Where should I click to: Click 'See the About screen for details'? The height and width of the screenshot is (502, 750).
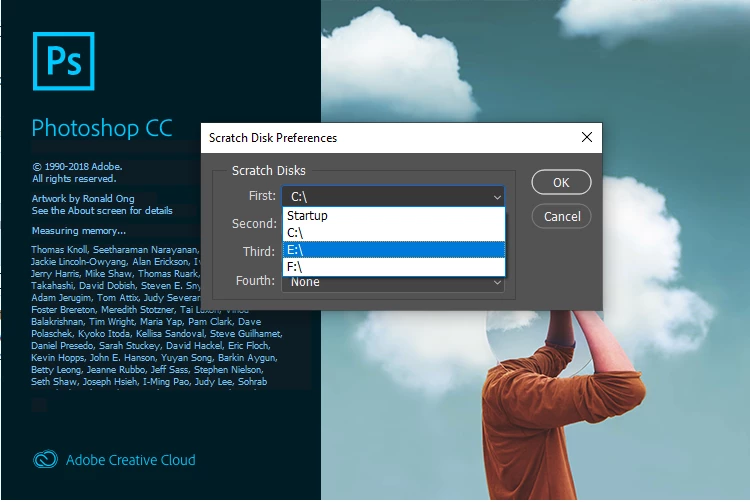pos(102,210)
